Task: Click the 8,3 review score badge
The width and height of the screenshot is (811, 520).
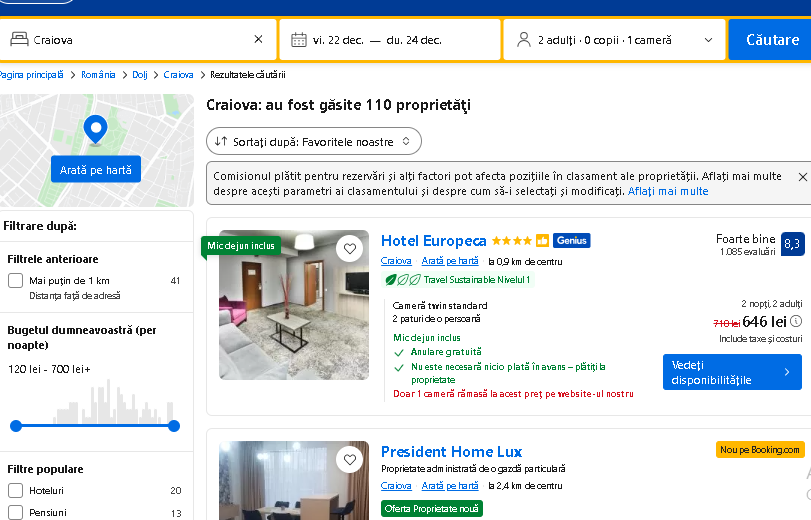Action: [x=792, y=244]
